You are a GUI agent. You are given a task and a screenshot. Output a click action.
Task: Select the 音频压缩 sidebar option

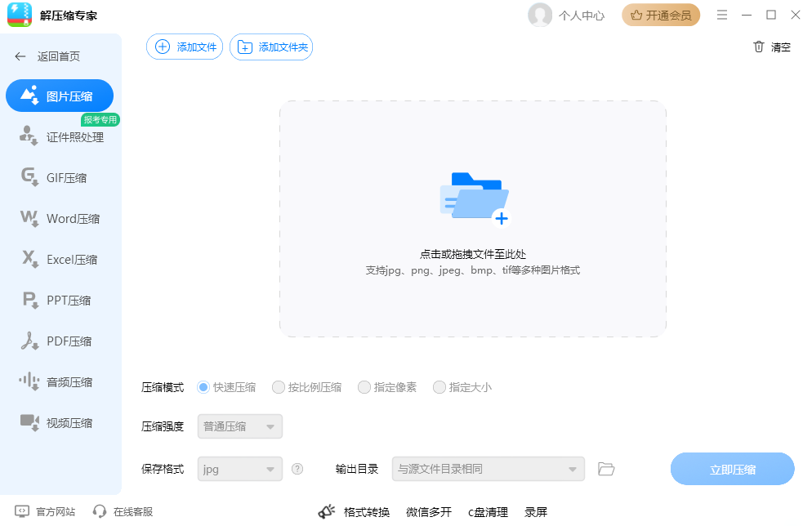point(59,381)
